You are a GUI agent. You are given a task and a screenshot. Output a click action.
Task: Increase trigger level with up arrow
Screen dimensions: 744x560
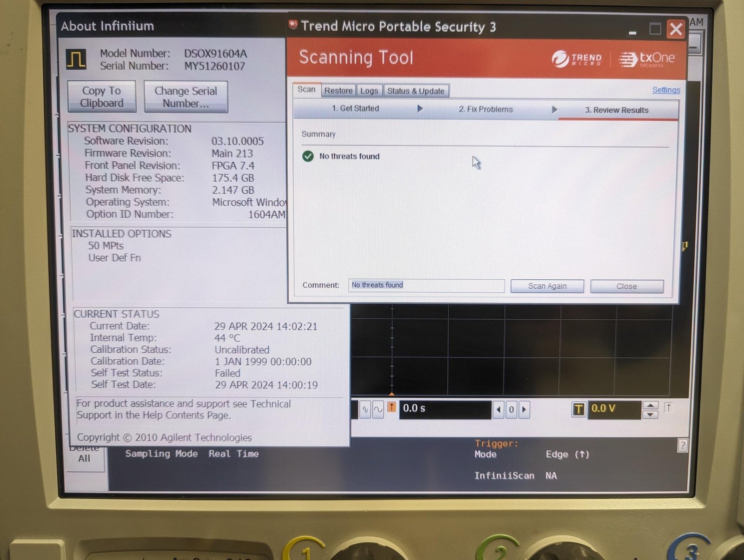pos(650,405)
